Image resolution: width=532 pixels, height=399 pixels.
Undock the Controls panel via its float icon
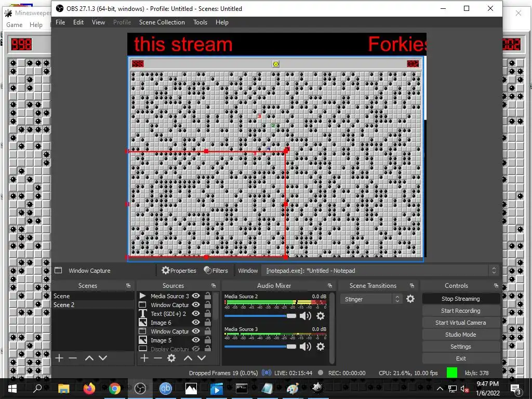coord(496,286)
